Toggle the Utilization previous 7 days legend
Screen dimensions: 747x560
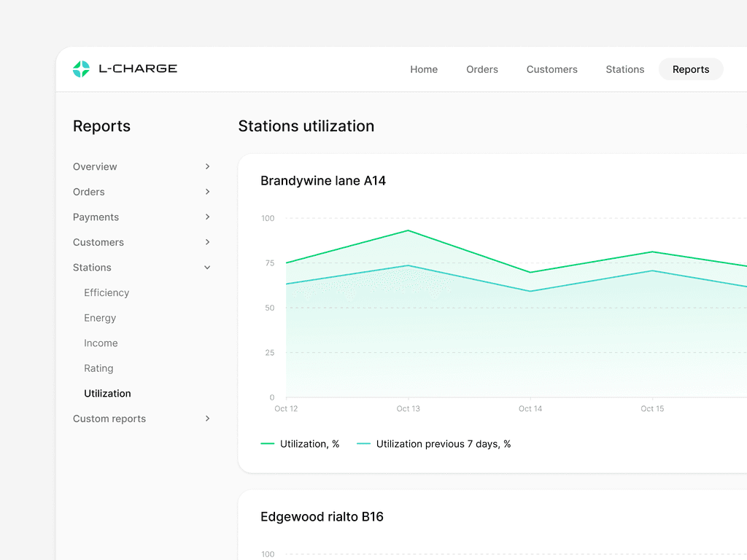[434, 443]
